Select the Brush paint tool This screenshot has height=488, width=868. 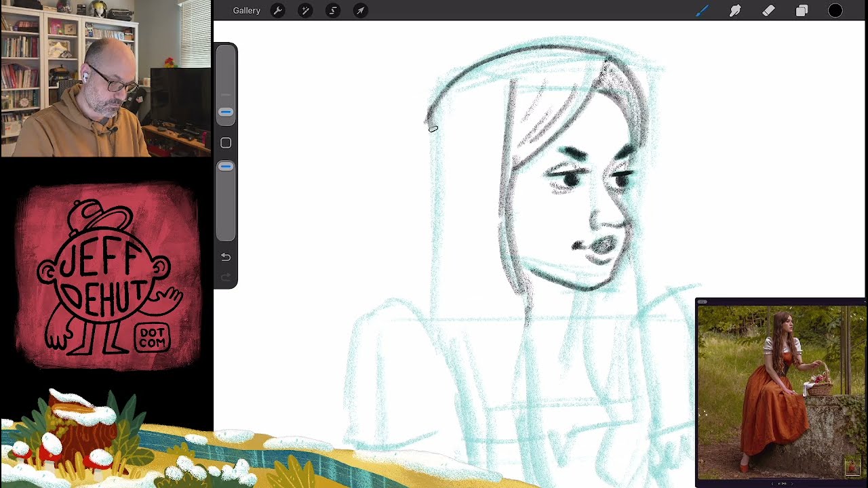click(x=702, y=11)
